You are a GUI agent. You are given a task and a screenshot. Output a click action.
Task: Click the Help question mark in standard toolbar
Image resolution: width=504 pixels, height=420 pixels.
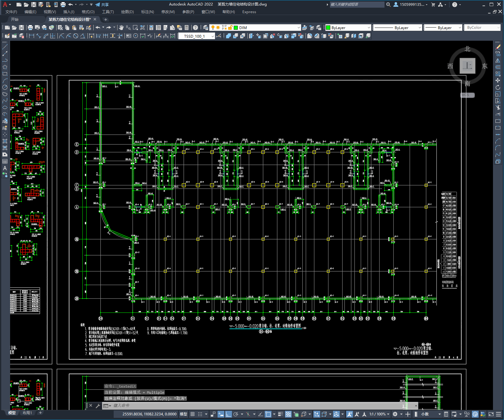pos(195,28)
